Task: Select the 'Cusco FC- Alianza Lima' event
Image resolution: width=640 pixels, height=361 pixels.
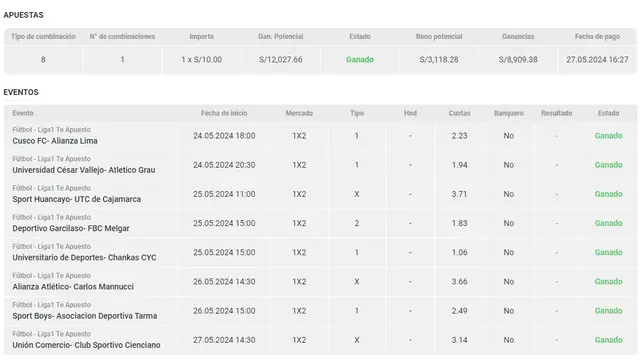Action: pos(55,141)
